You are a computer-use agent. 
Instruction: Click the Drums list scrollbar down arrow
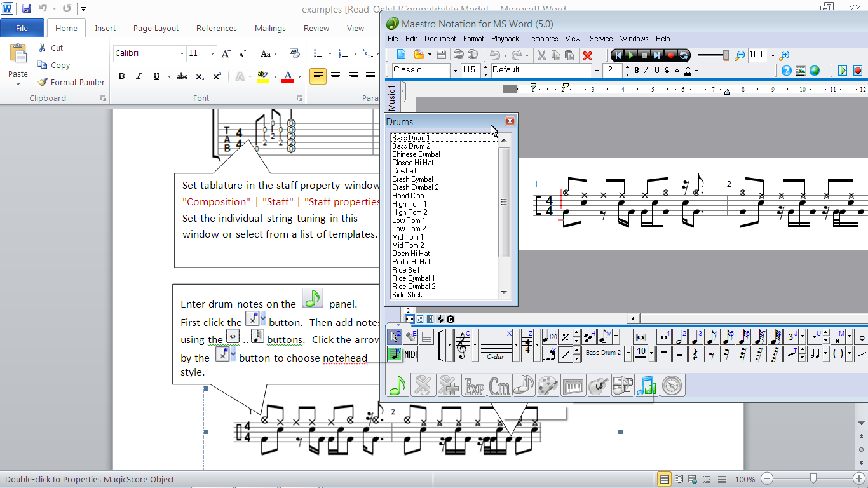coord(505,293)
